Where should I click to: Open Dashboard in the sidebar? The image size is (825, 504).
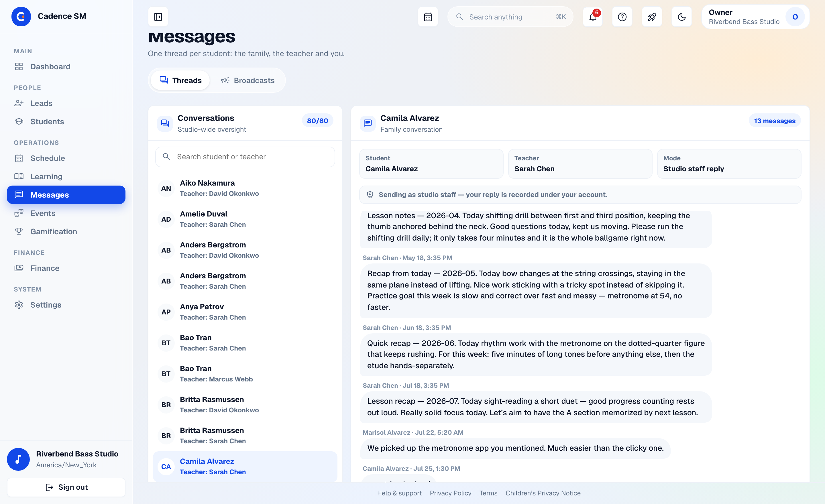coord(66,67)
